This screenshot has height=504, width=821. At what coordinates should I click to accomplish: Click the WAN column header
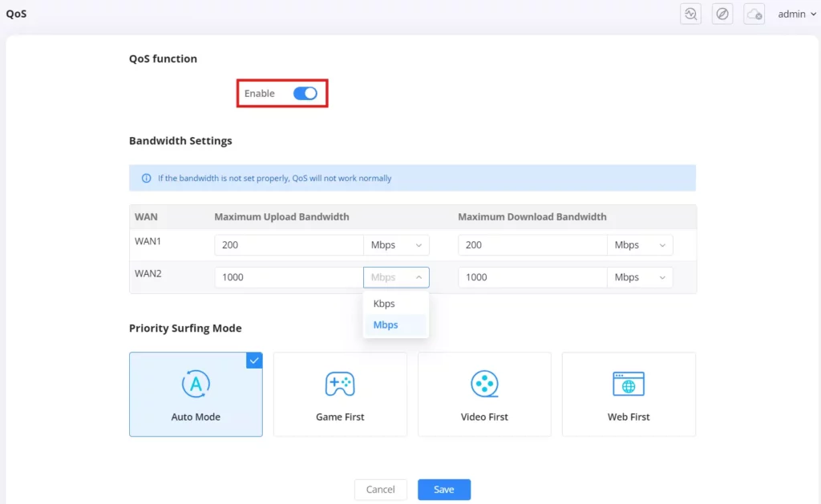[x=146, y=216]
